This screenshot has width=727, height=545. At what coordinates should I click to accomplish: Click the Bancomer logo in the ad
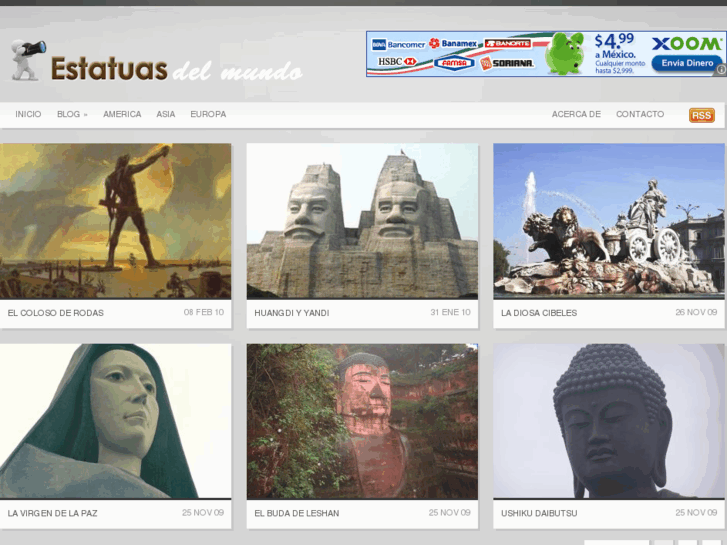click(x=398, y=45)
